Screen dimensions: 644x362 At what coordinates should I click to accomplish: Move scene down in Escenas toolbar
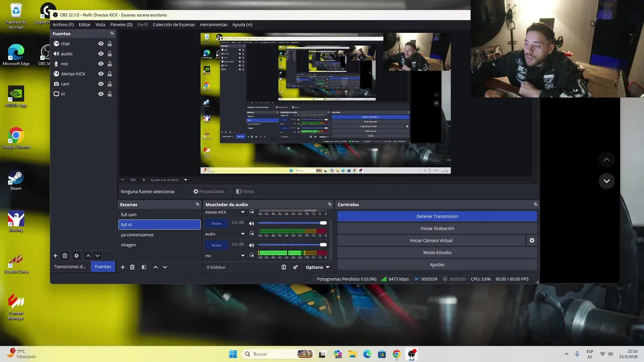[165, 267]
